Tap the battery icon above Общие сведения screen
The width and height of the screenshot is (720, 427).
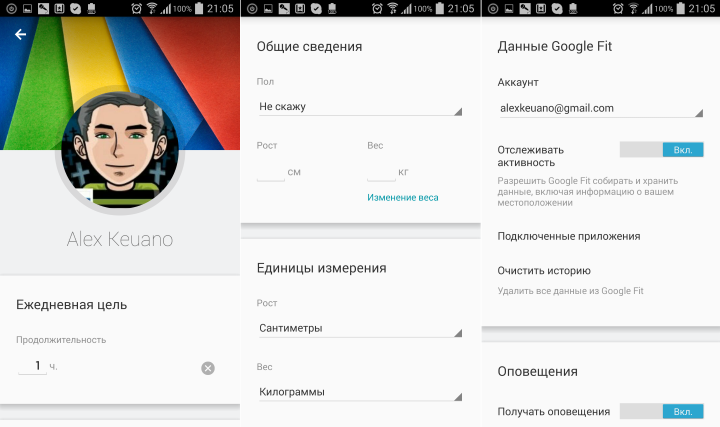tap(439, 8)
